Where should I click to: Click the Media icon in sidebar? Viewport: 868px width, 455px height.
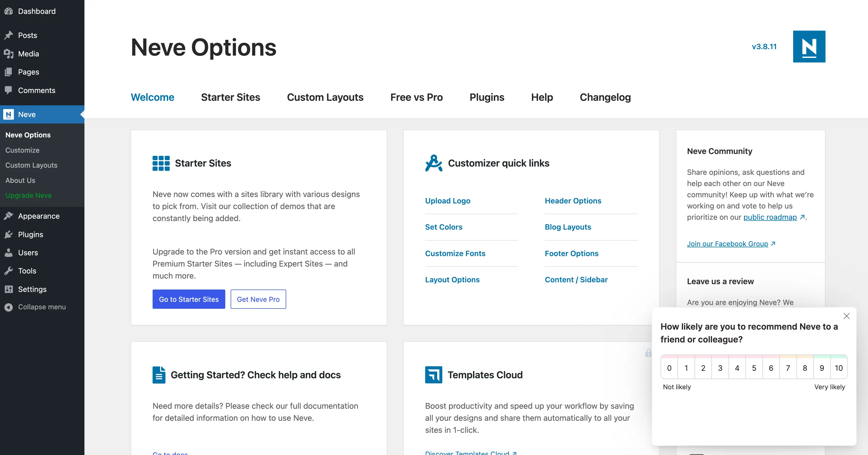coord(9,53)
